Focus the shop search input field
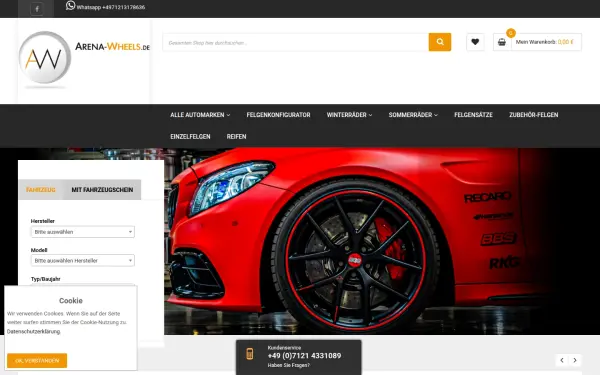The image size is (600, 375). (x=295, y=42)
